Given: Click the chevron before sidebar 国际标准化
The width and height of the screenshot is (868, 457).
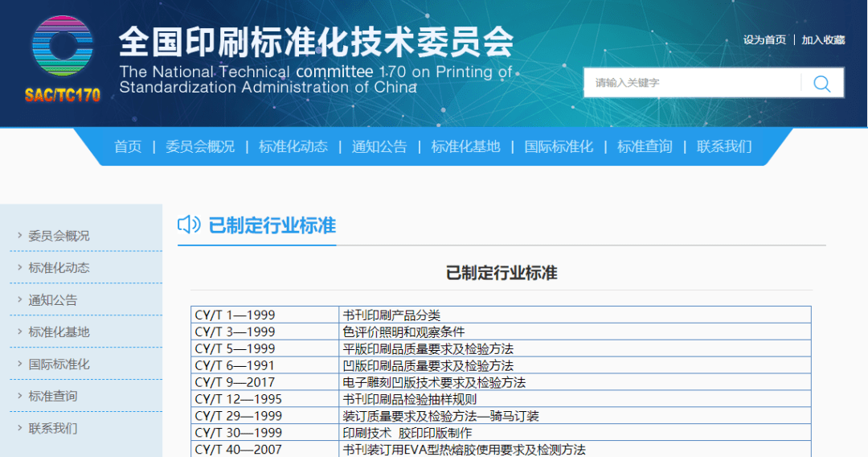Looking at the screenshot, I should [19, 364].
